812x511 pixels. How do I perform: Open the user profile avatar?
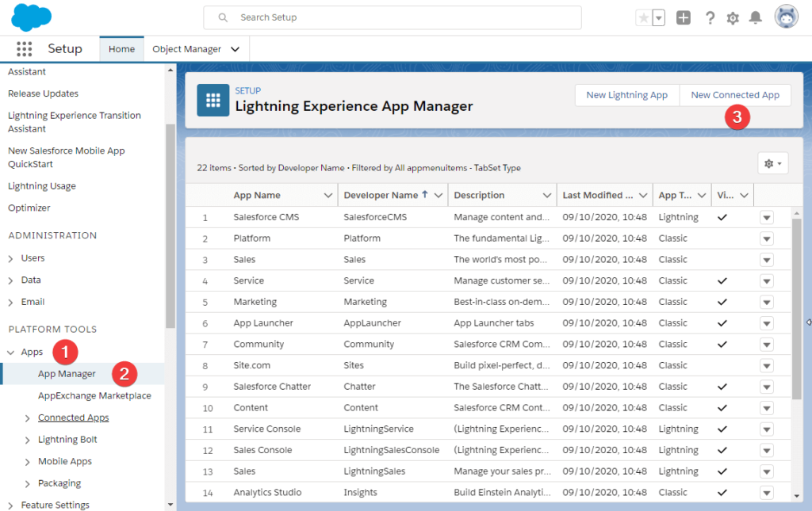(786, 17)
